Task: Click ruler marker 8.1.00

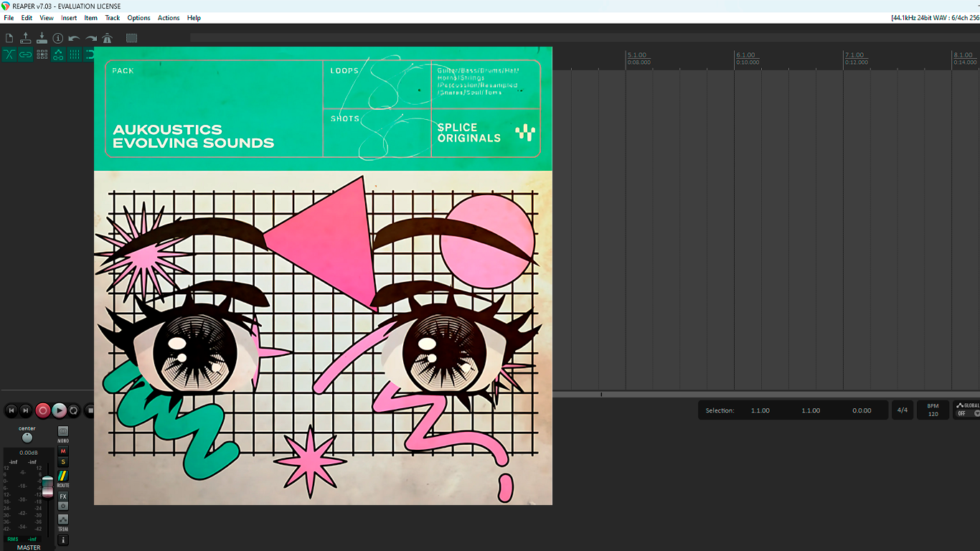Action: click(x=963, y=55)
